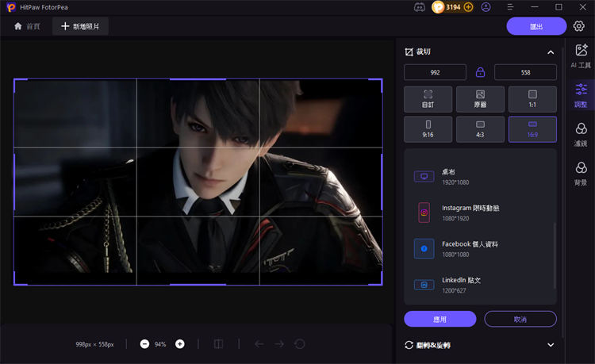Choose the 桌布 1920*1080 preset

pyautogui.click(x=480, y=177)
